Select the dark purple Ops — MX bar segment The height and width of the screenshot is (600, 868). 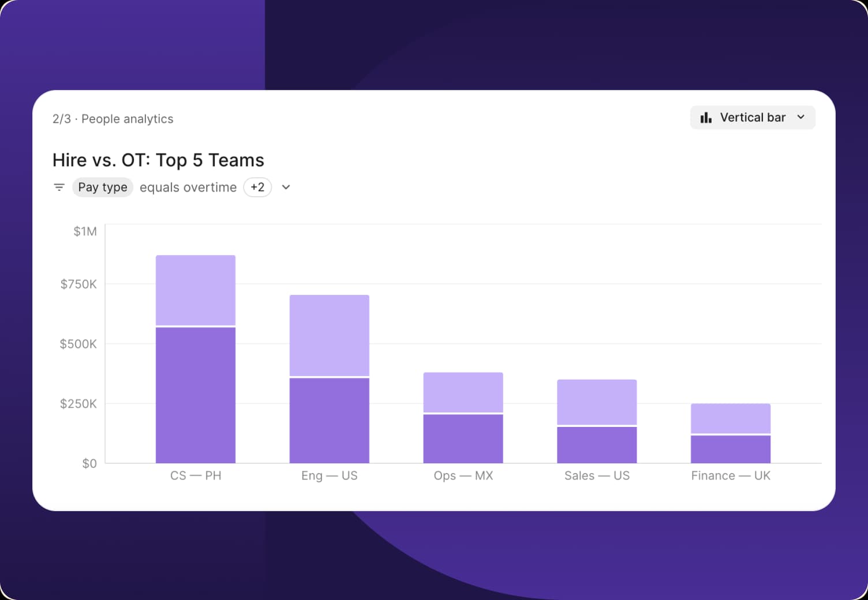click(463, 439)
